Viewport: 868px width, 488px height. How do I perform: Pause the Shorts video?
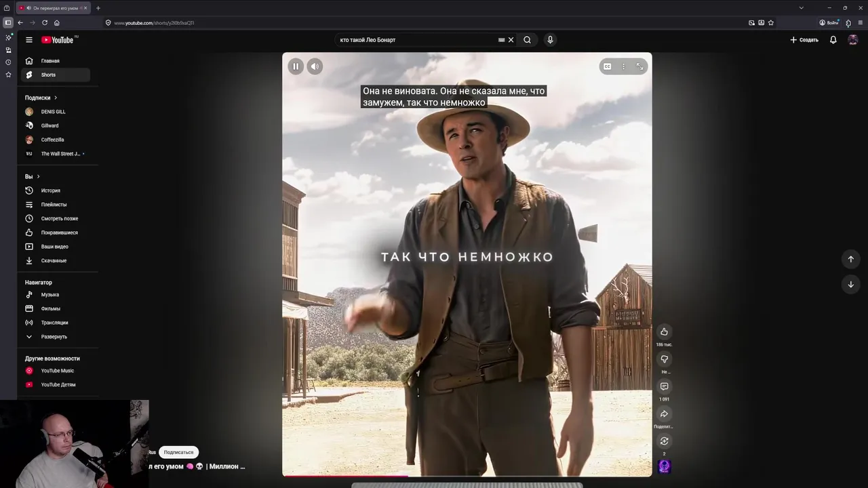(296, 66)
